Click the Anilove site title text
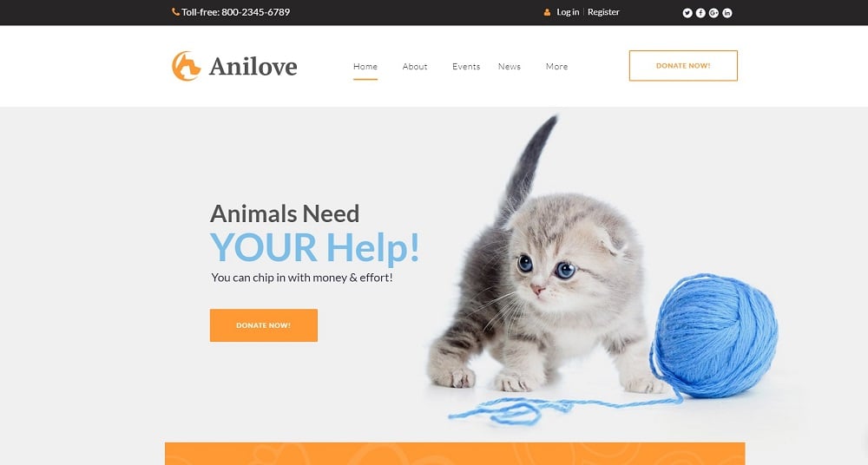This screenshot has width=868, height=465. (253, 67)
